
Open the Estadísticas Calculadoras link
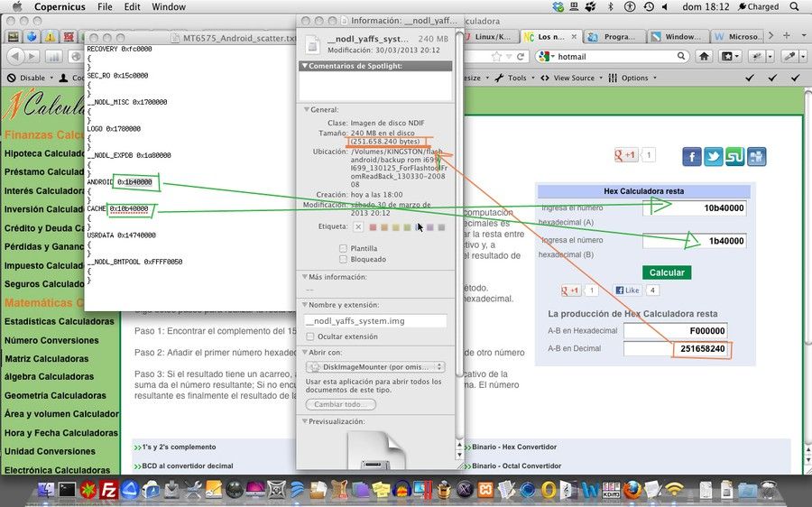[59, 321]
